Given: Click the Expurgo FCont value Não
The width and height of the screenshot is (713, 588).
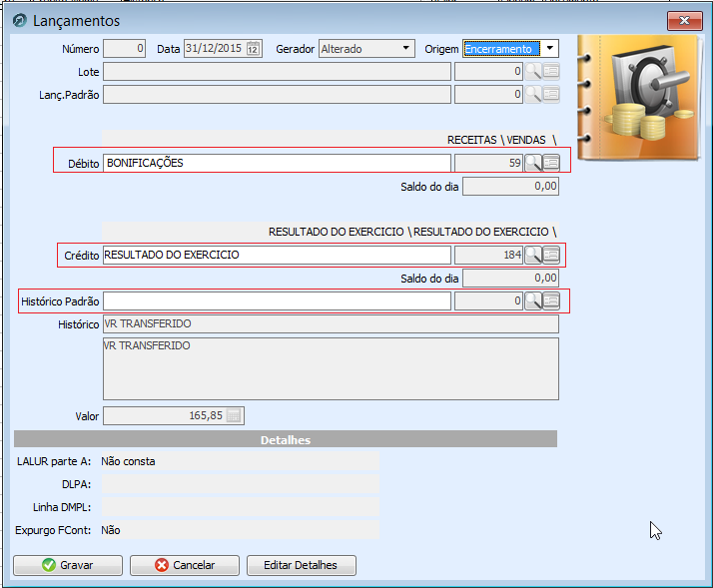Looking at the screenshot, I should pos(111,530).
